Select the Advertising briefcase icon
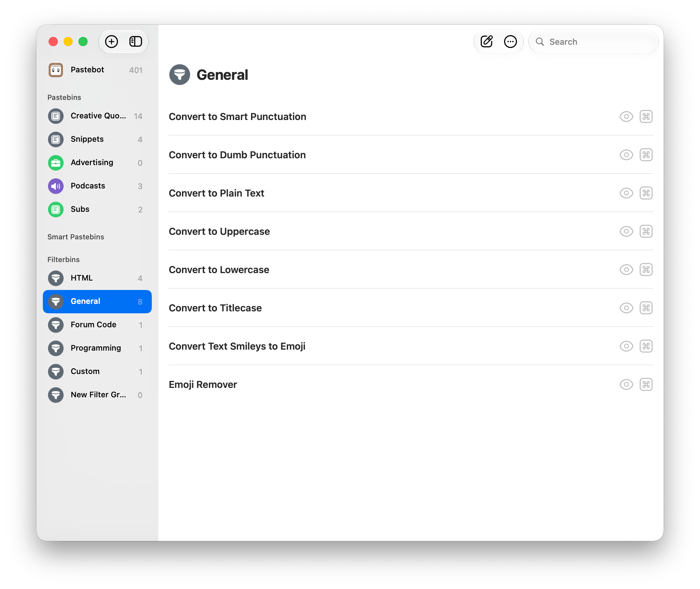 click(x=56, y=162)
